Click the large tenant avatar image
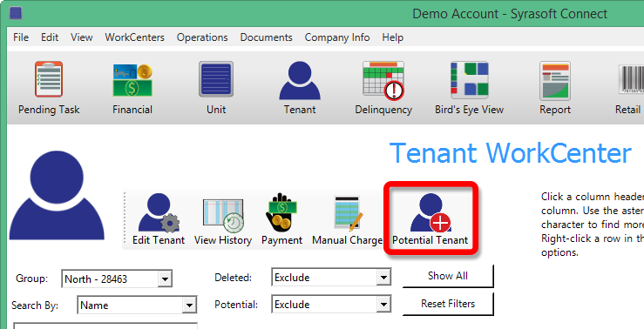This screenshot has height=329, width=644. tap(57, 195)
